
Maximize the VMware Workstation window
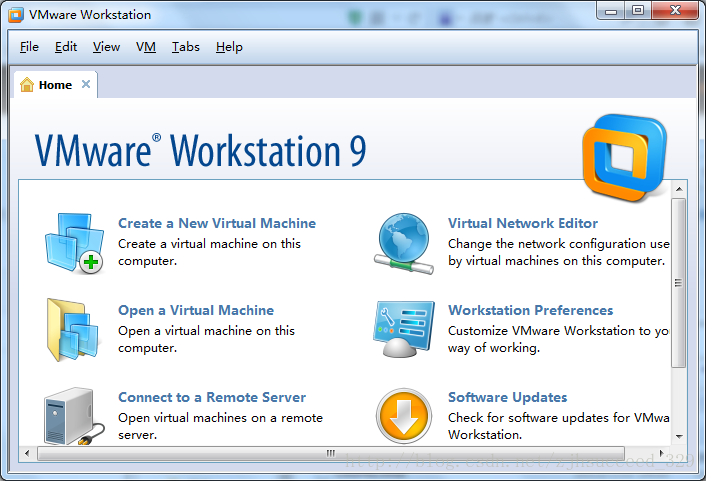click(x=638, y=10)
